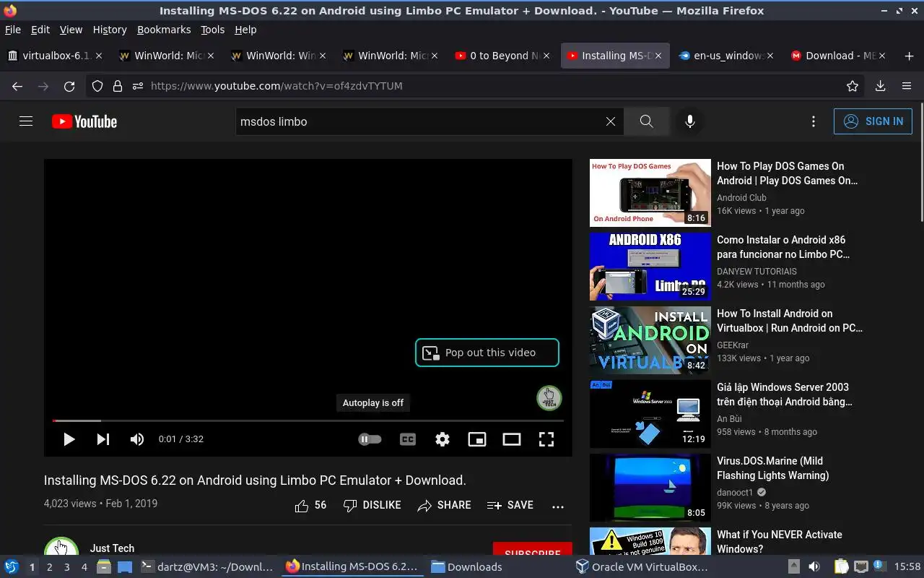The height and width of the screenshot is (578, 924).
Task: Open Virus.DOS.Marine video title
Action: click(x=772, y=468)
